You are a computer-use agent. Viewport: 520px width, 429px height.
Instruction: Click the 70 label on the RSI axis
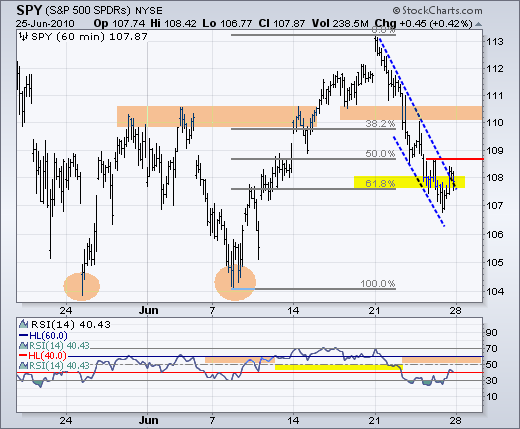point(491,349)
